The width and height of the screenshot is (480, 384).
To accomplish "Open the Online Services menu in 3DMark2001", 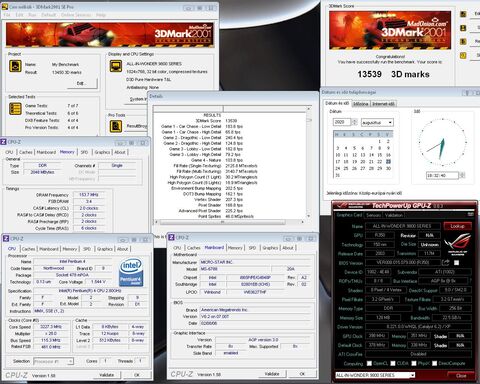I will 76,15.
